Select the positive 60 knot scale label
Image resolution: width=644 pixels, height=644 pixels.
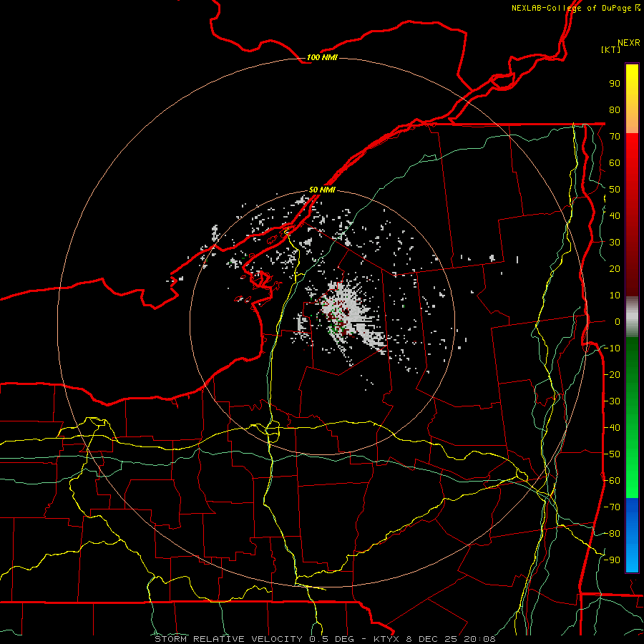coord(615,162)
